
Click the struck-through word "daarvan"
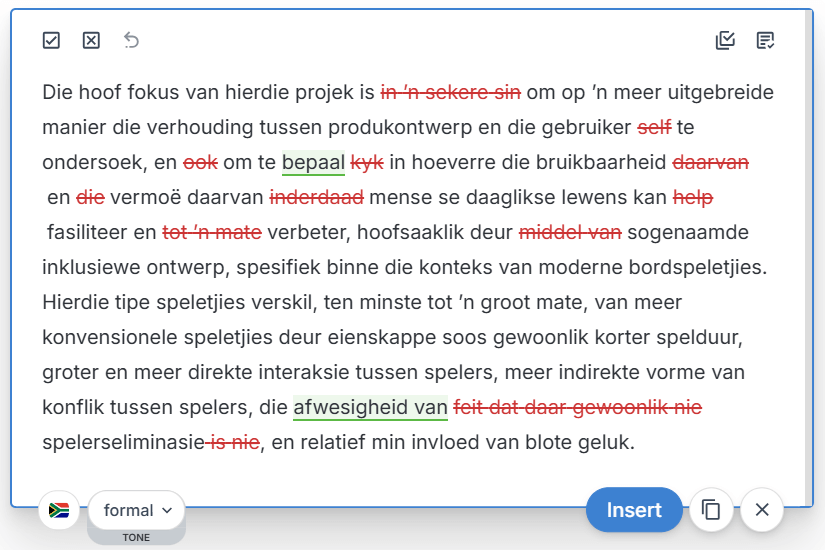710,162
